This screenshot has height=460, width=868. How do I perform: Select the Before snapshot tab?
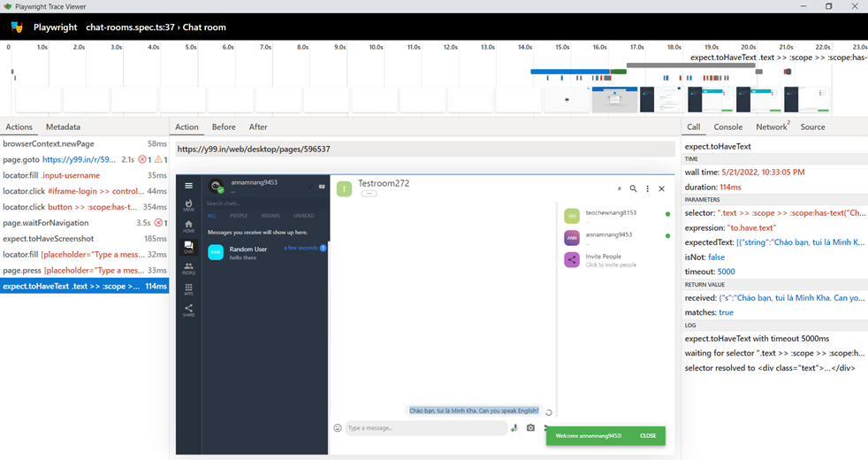point(224,127)
